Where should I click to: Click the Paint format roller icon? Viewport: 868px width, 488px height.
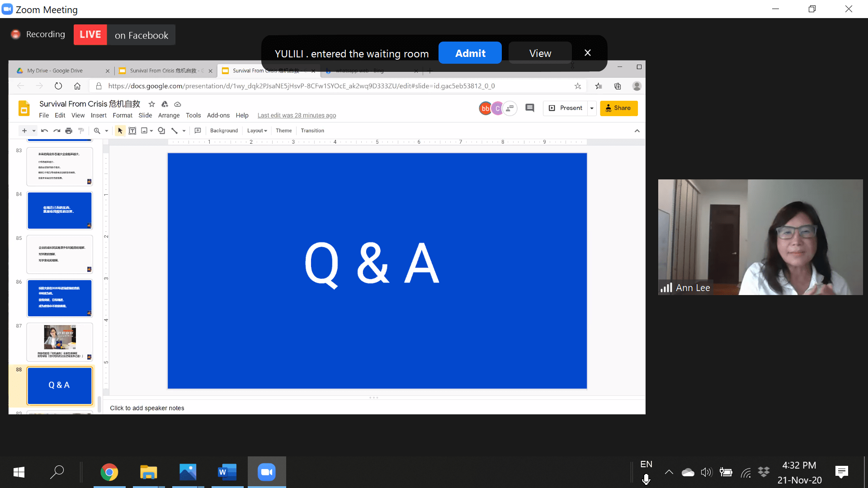(81, 131)
